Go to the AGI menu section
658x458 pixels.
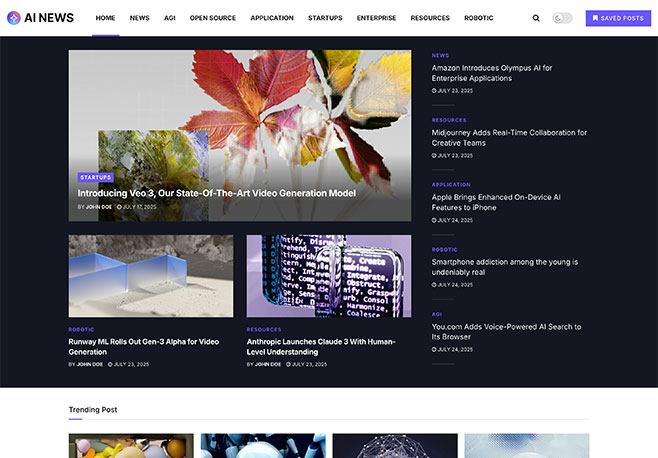[x=170, y=18]
